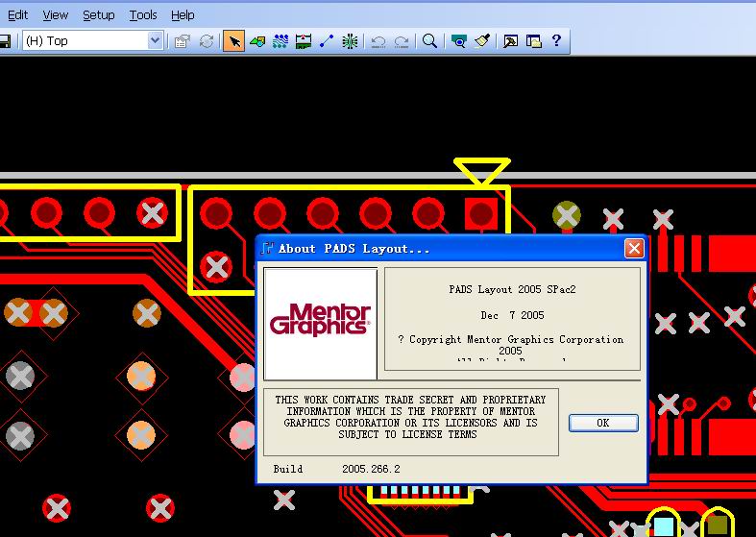Click the About PADS Layout title bar
Screen dimensions: 756x537
point(451,249)
